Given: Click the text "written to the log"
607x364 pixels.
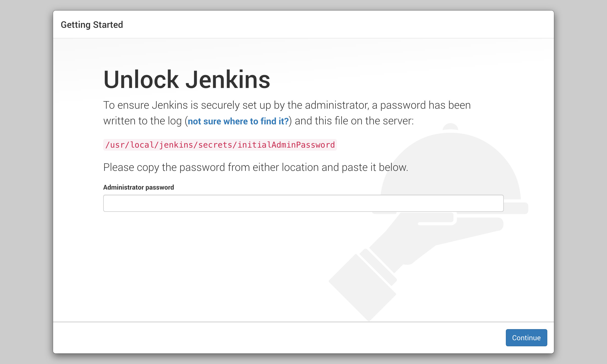Looking at the screenshot, I should 142,121.
